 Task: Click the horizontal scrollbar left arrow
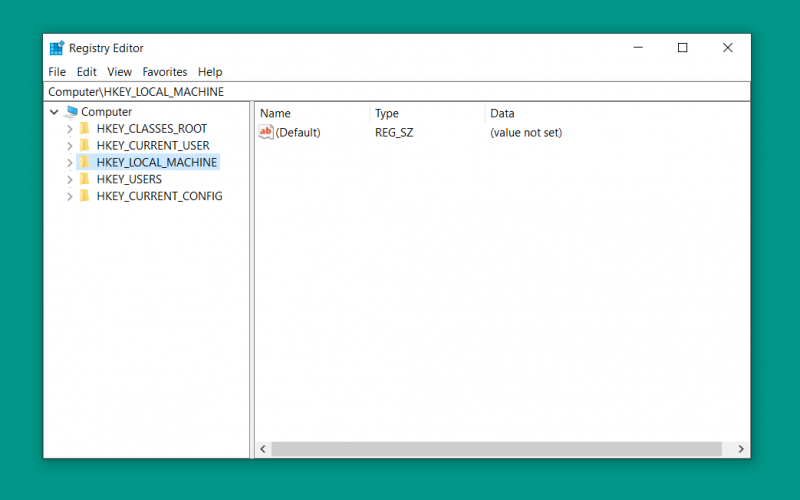click(263, 449)
